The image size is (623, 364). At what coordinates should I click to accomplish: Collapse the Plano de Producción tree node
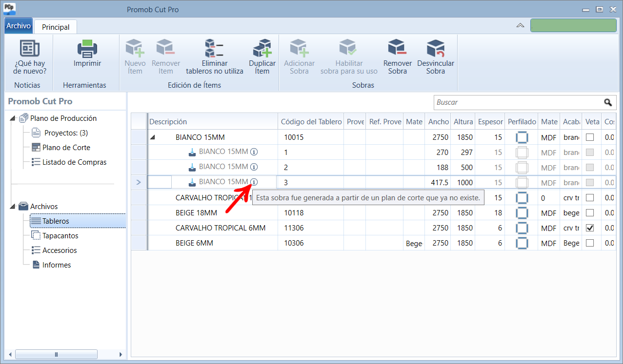click(12, 118)
